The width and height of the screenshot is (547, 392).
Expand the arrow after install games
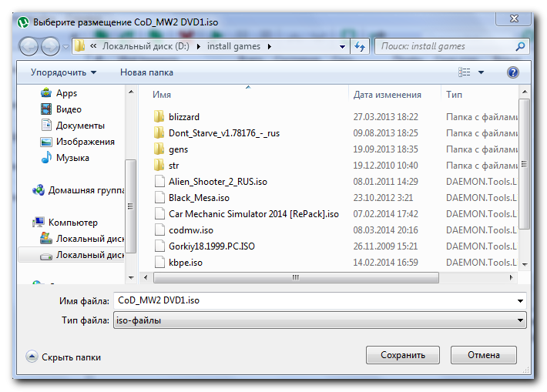(x=270, y=46)
